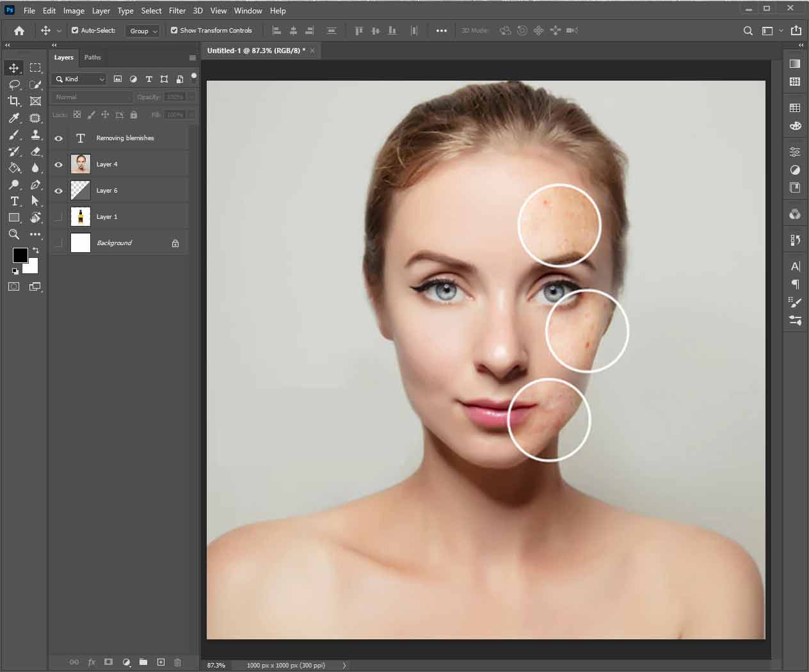Open the Create new adjustment layer icon
The image size is (809, 672).
point(126,662)
